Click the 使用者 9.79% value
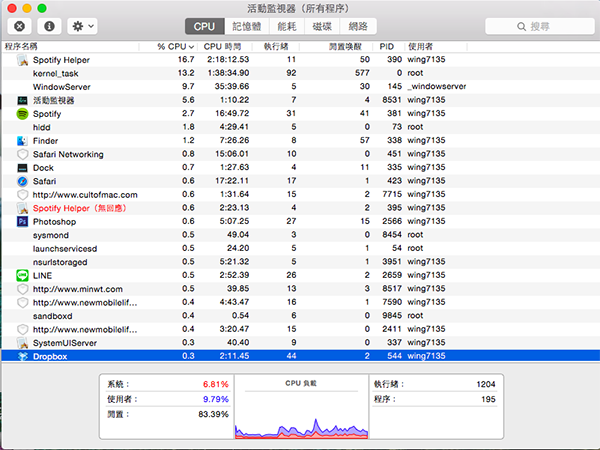600x450 pixels. [x=215, y=399]
